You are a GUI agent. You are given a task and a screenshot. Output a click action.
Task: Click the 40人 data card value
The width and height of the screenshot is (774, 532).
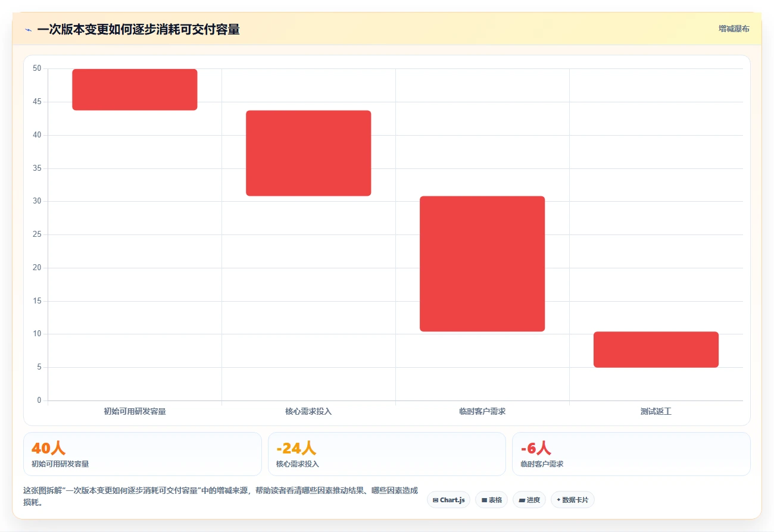(48, 448)
